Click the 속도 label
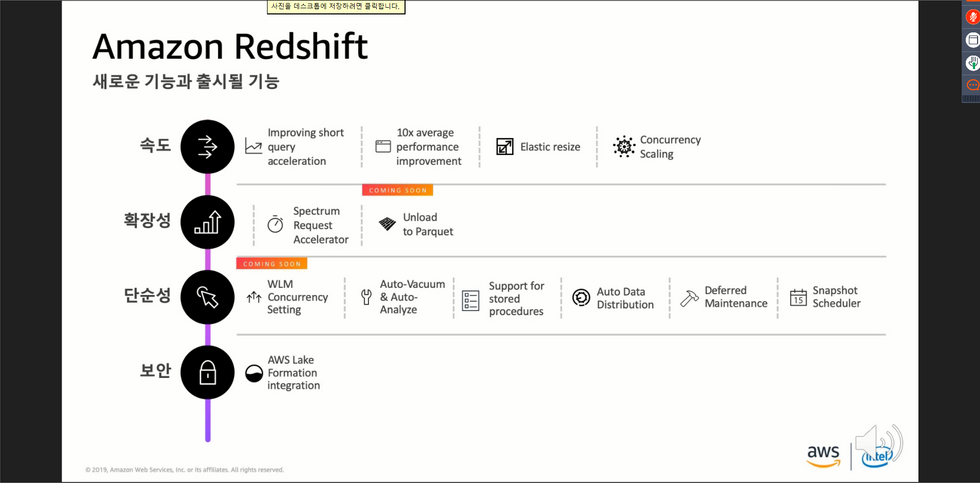This screenshot has height=483, width=980. click(x=155, y=147)
